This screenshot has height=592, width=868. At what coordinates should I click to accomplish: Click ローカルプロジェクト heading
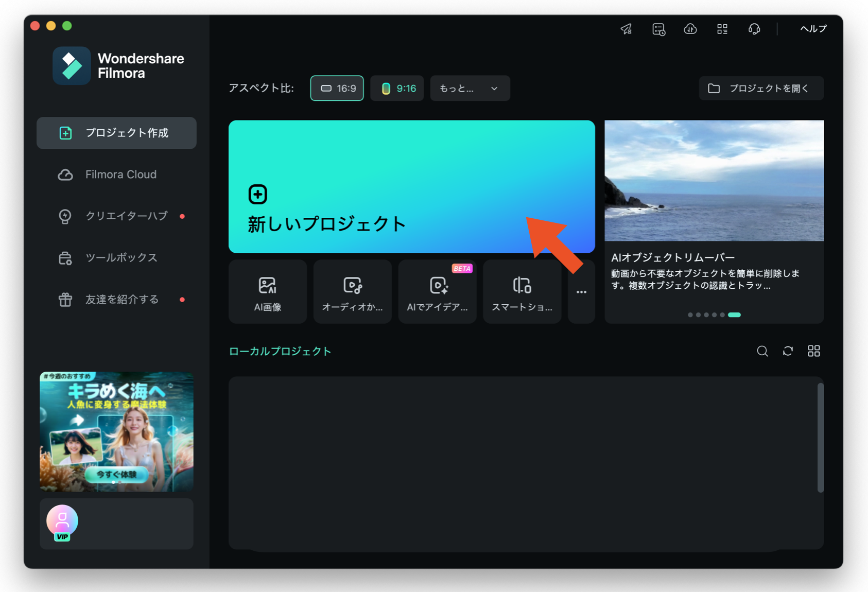pyautogui.click(x=280, y=351)
